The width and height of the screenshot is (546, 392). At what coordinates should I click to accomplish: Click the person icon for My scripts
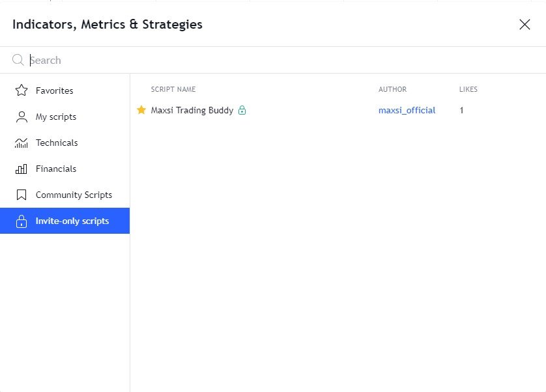click(21, 117)
